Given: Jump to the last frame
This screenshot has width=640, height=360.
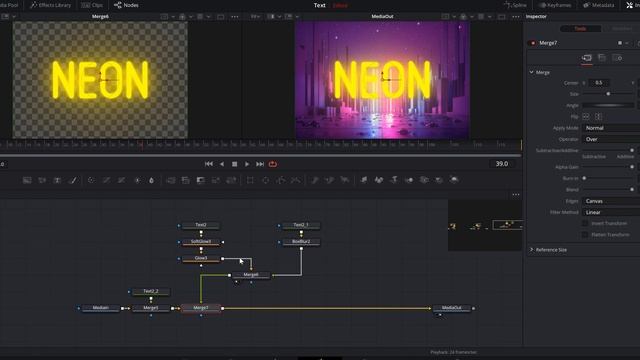Looking at the screenshot, I should point(260,164).
